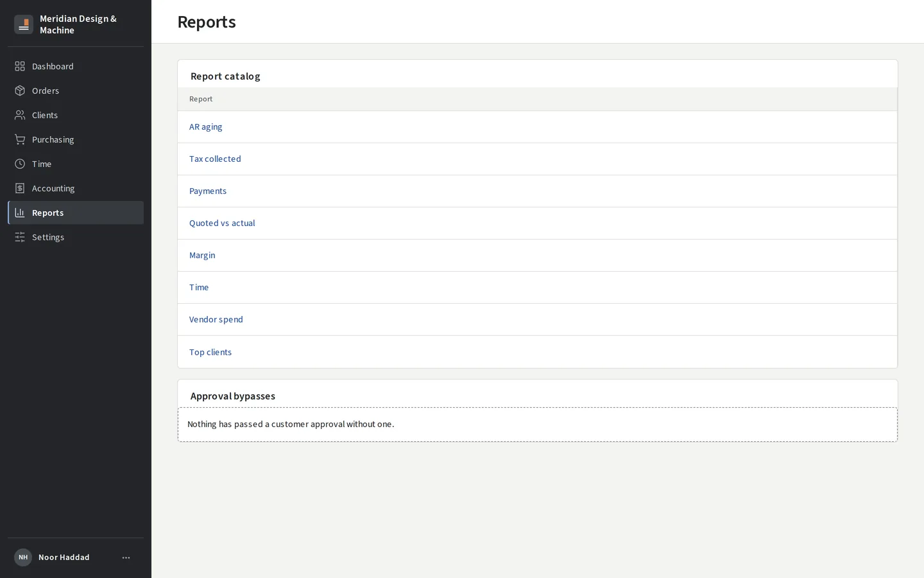Open the Purchasing section
This screenshot has width=924, height=578.
(76, 139)
